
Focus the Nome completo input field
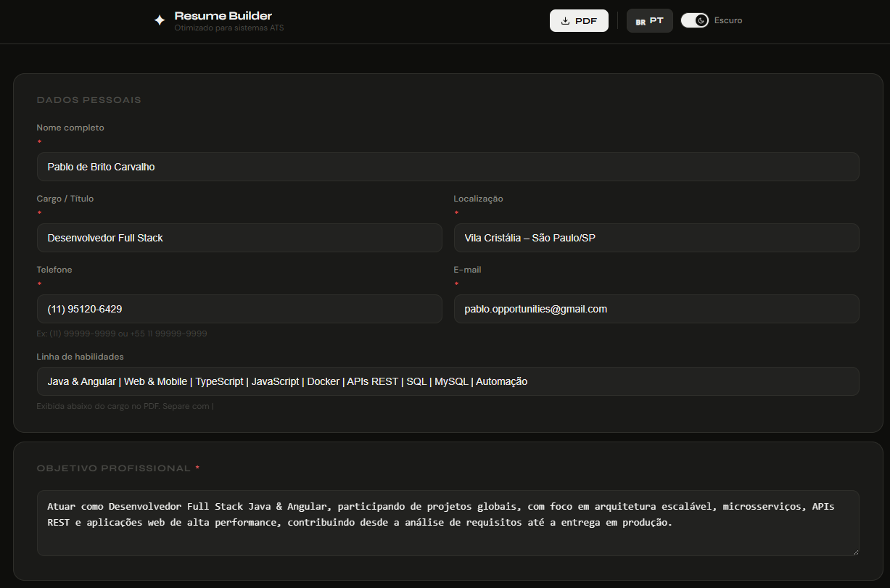pyautogui.click(x=448, y=167)
